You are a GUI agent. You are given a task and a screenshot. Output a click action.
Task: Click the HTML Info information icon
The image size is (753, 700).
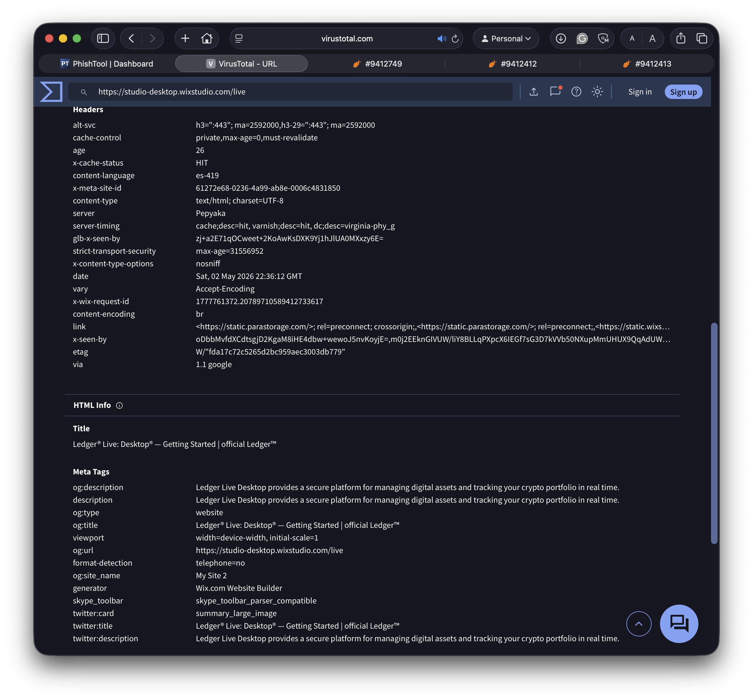pyautogui.click(x=119, y=405)
